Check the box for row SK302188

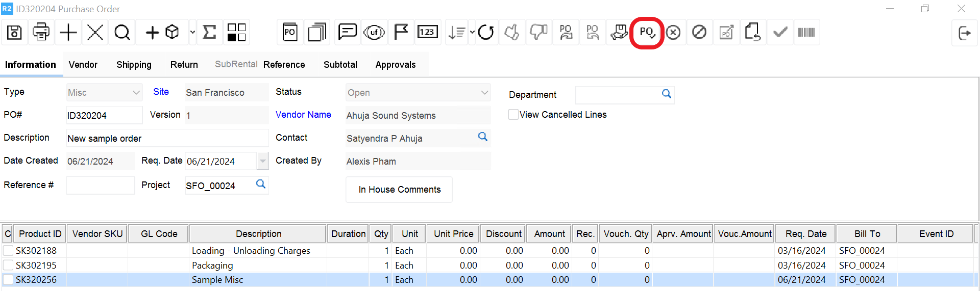tap(8, 251)
